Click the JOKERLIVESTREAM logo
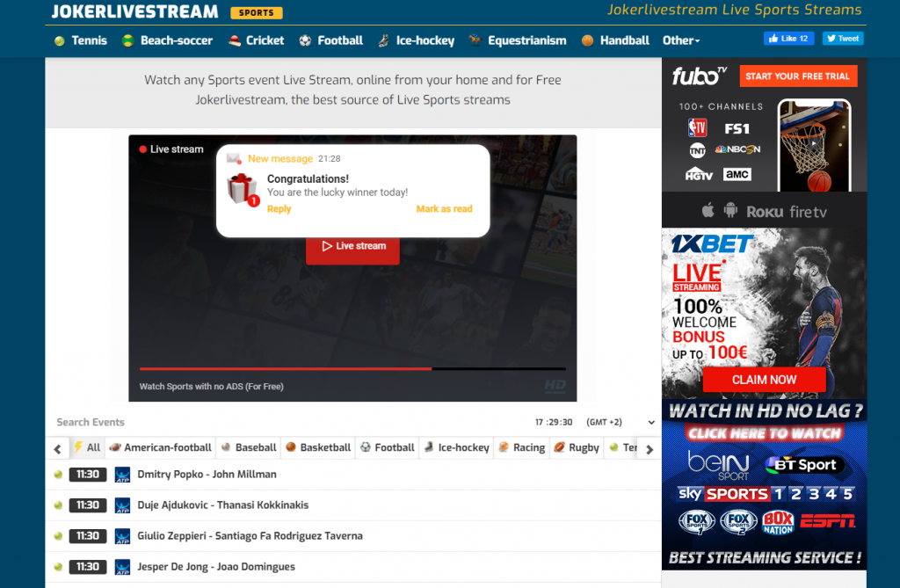 pyautogui.click(x=134, y=11)
